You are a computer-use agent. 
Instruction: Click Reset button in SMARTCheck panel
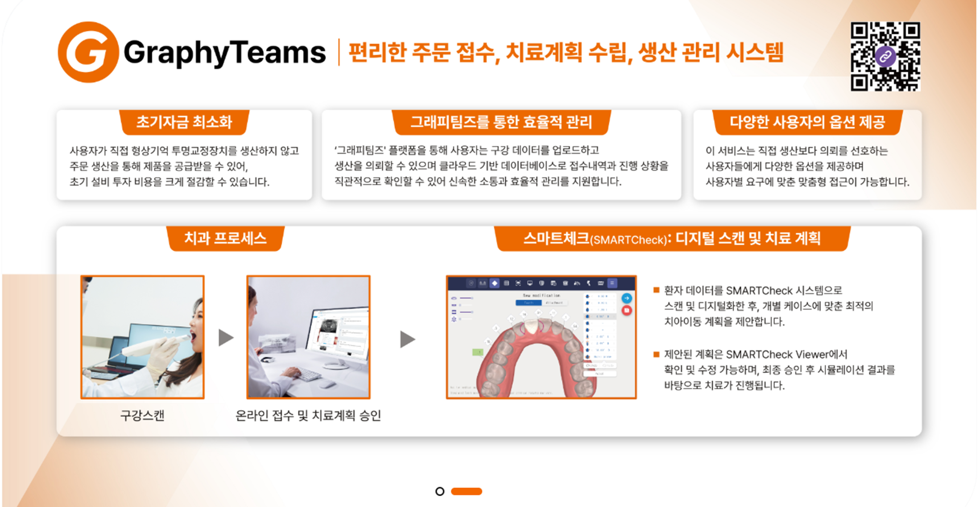point(600,374)
